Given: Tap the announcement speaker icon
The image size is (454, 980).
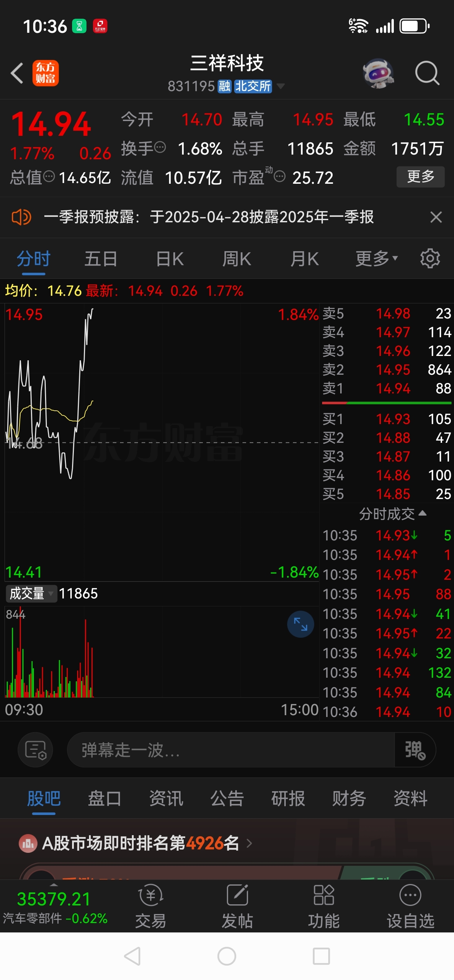Looking at the screenshot, I should pos(21,217).
